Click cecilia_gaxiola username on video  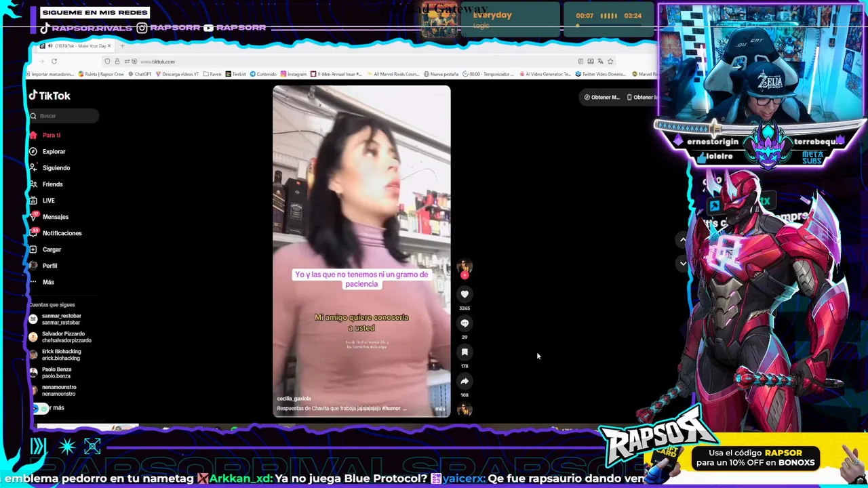[x=294, y=399]
